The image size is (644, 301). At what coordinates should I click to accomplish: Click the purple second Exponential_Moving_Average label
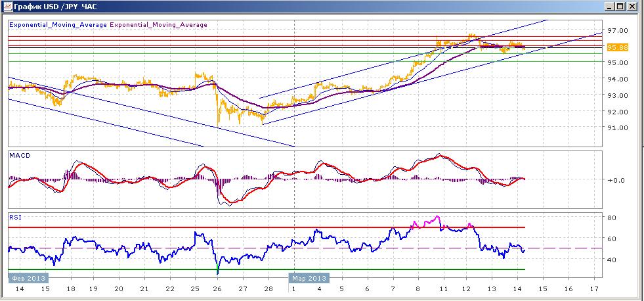pyautogui.click(x=158, y=25)
